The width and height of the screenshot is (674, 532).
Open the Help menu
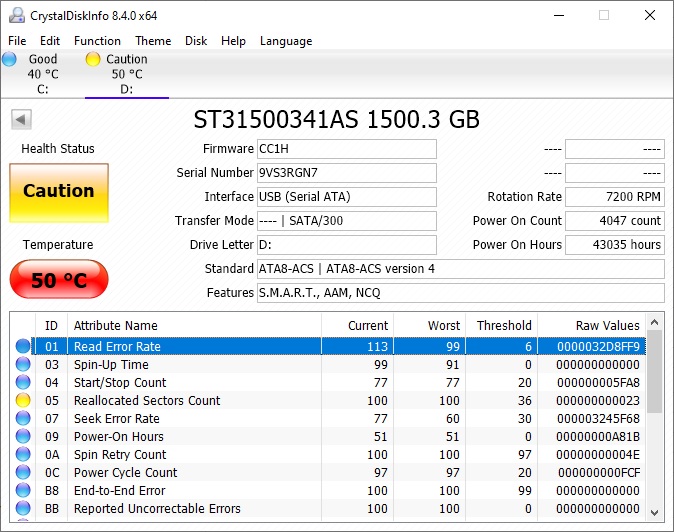[233, 41]
